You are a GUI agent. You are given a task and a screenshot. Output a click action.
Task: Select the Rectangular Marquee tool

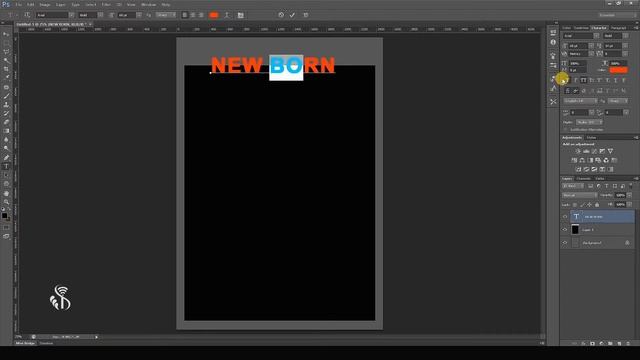click(x=6, y=43)
